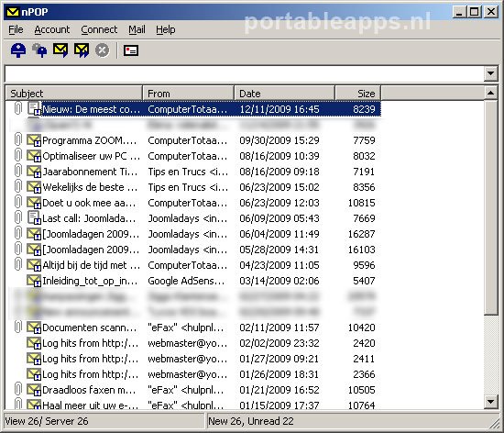Click inside the account combo box field

click(245, 73)
